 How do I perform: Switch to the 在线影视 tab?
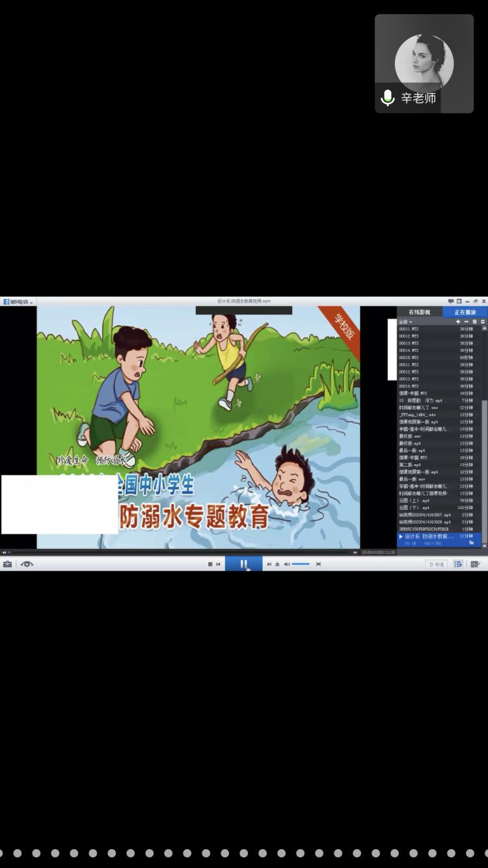point(419,312)
